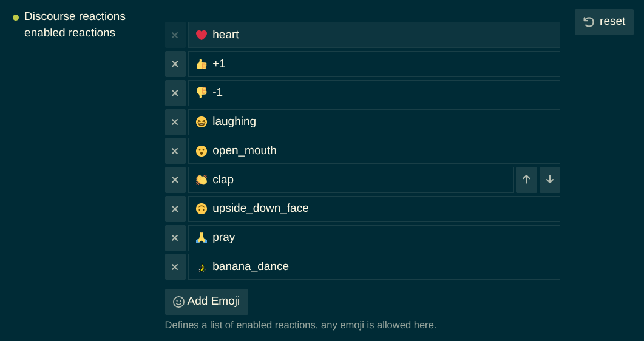
Task: Select the heart reaction row
Action: 374,35
